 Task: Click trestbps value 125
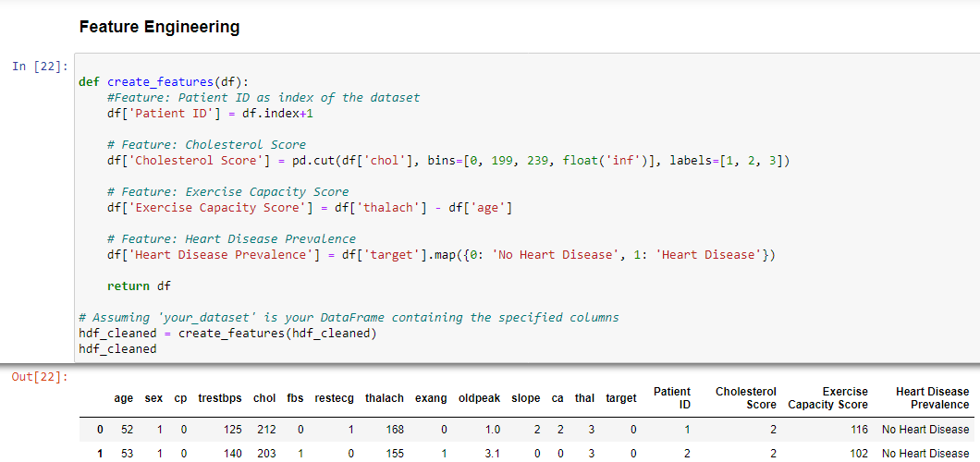pyautogui.click(x=233, y=430)
